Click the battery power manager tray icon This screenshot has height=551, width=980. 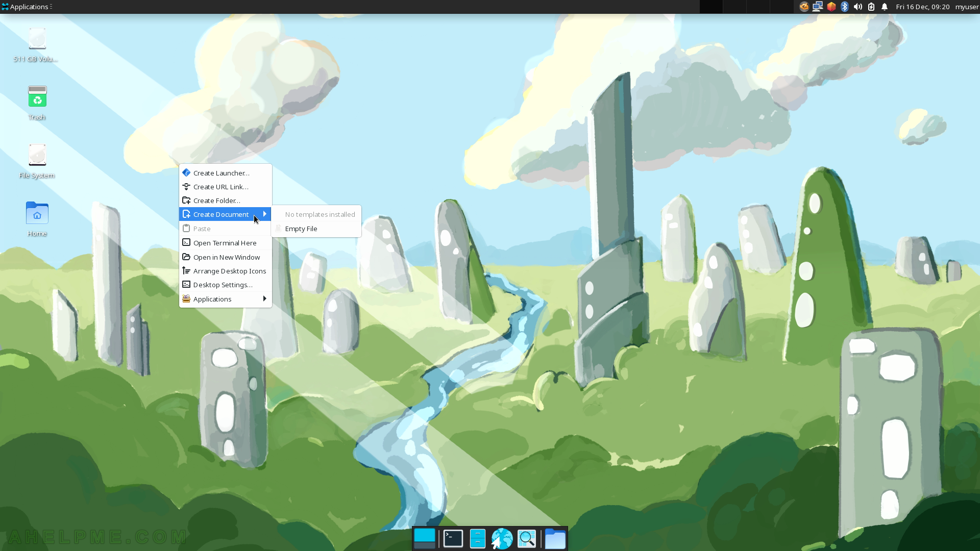click(x=871, y=7)
